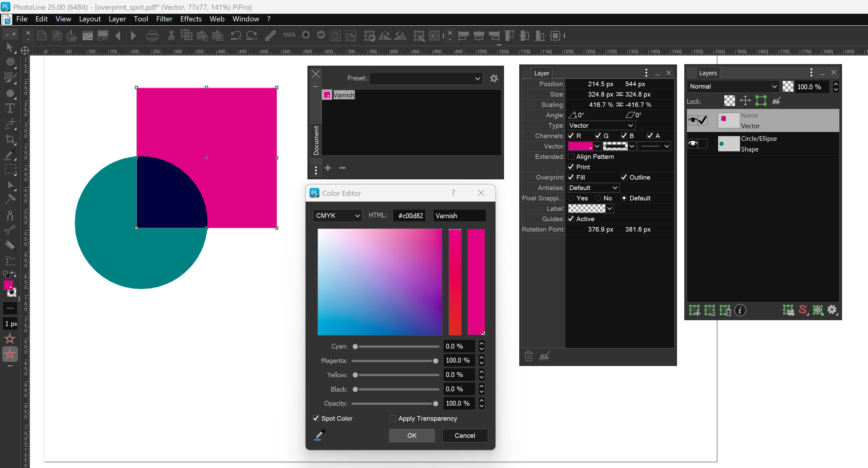
Task: Open the Antialias Default dropdown
Action: [593, 188]
